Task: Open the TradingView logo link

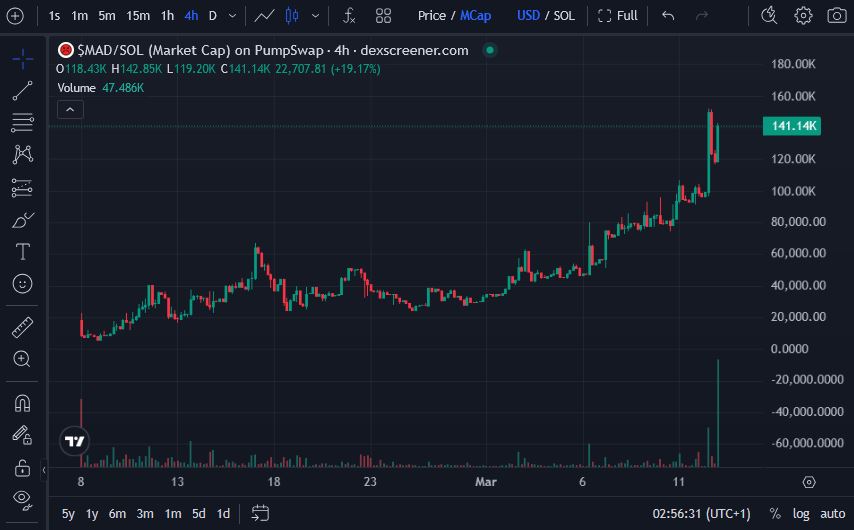Action: pos(75,441)
